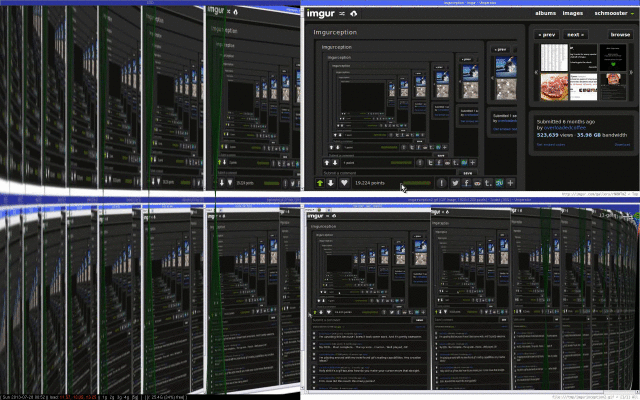
Task: Open the overloadedcoffee user link
Action: (x=564, y=128)
